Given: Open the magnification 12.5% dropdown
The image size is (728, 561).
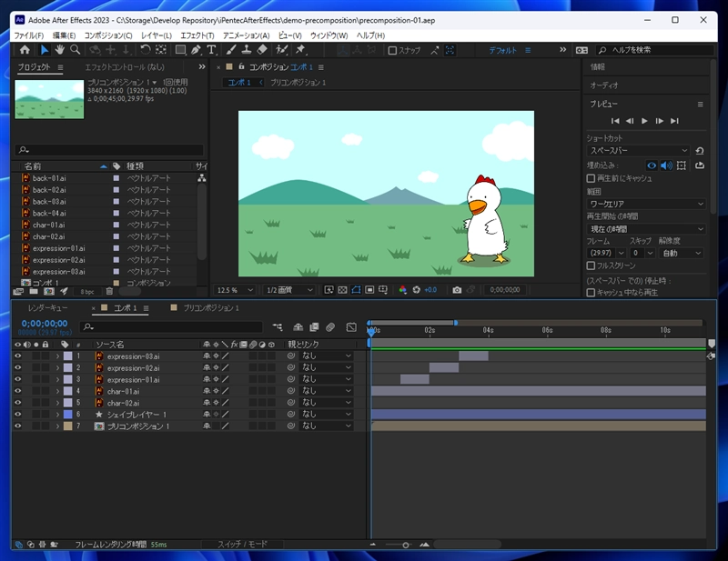Looking at the screenshot, I should tap(235, 290).
